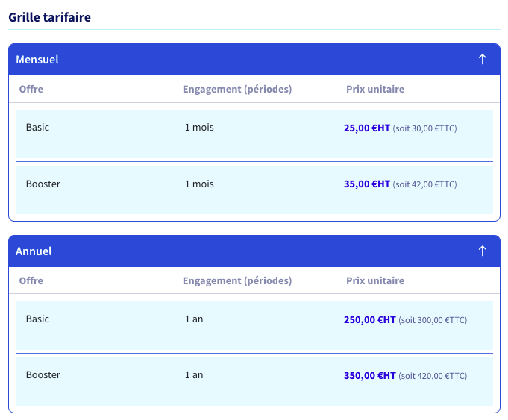The height and width of the screenshot is (420, 508).
Task: Click the Mensuel accordion header
Action: click(254, 59)
